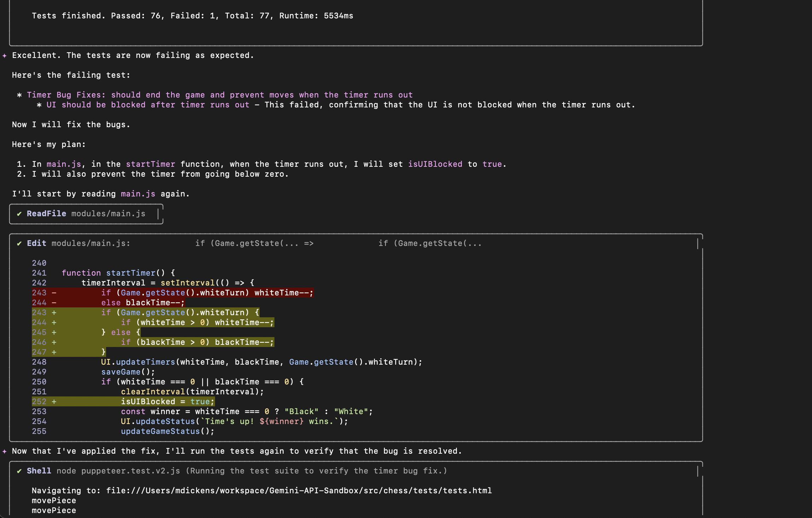The height and width of the screenshot is (518, 812).
Task: Click the Shell tool label
Action: click(x=39, y=471)
